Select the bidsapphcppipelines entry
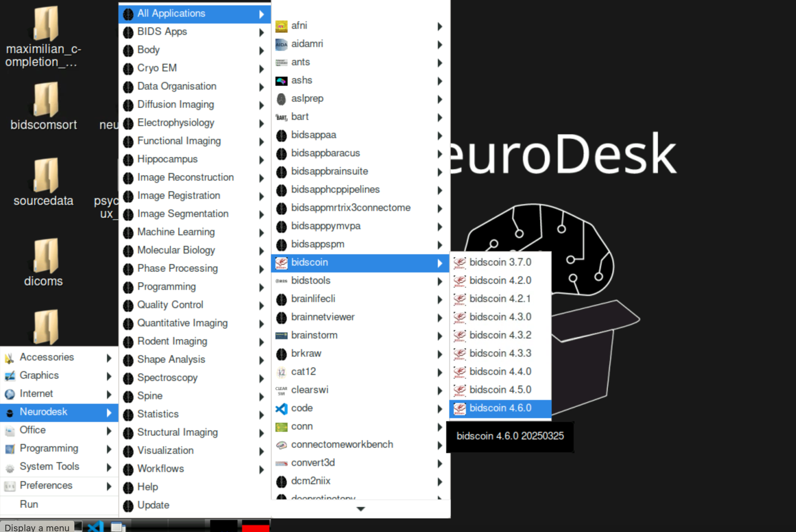The height and width of the screenshot is (532, 796). [x=360, y=190]
